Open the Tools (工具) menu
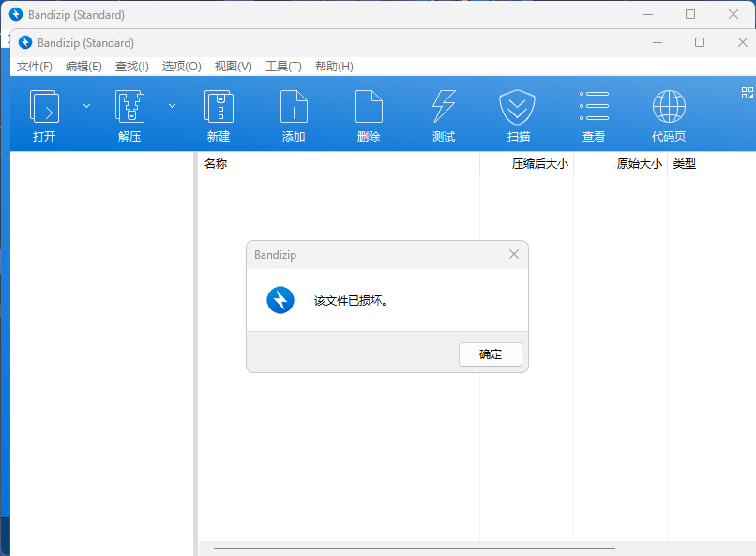Viewport: 756px width, 556px height. [x=283, y=67]
